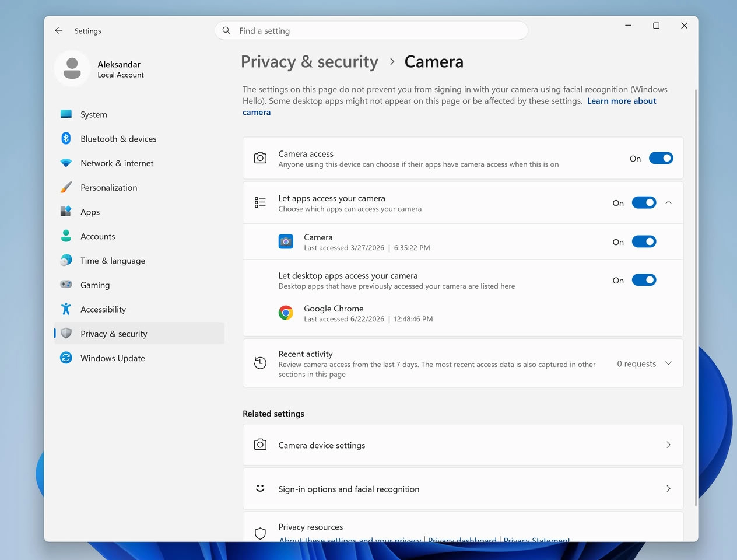Open Camera device settings chevron
The width and height of the screenshot is (737, 560).
(x=669, y=444)
